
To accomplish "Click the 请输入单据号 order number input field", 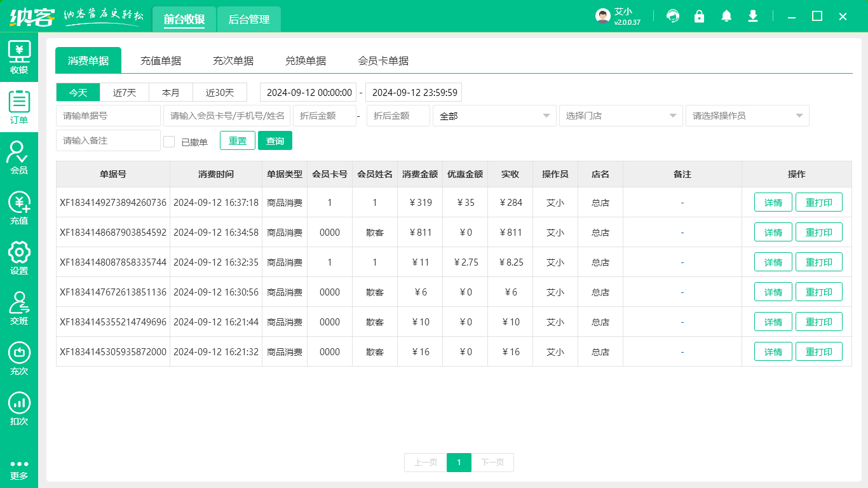I will tap(108, 116).
